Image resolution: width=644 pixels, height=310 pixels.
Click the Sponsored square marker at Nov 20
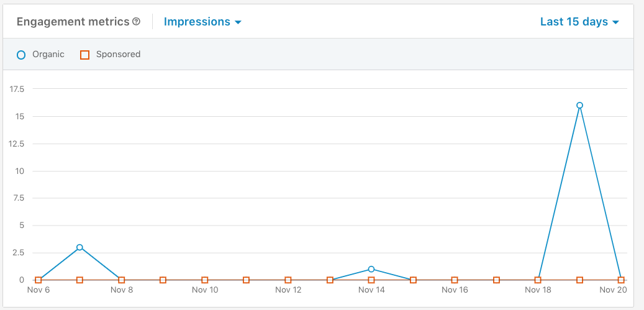click(x=621, y=280)
